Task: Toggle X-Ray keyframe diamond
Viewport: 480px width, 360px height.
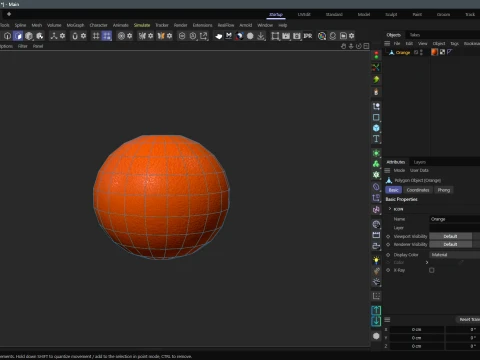Action: [x=388, y=270]
